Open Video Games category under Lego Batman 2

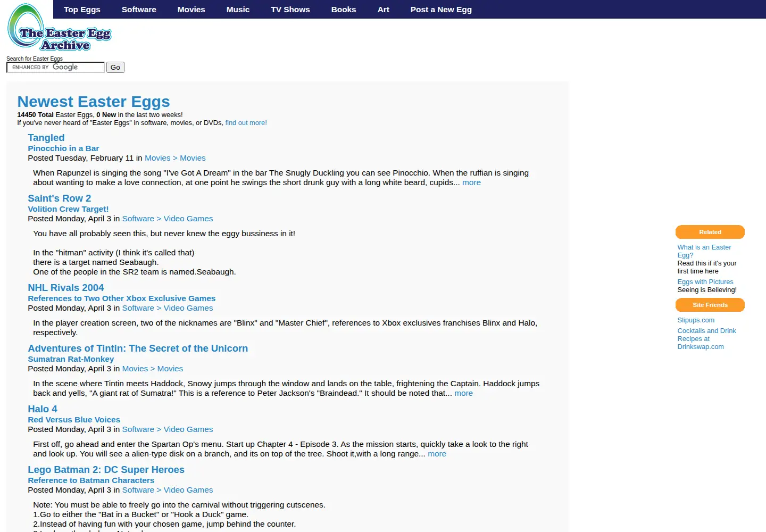click(168, 490)
